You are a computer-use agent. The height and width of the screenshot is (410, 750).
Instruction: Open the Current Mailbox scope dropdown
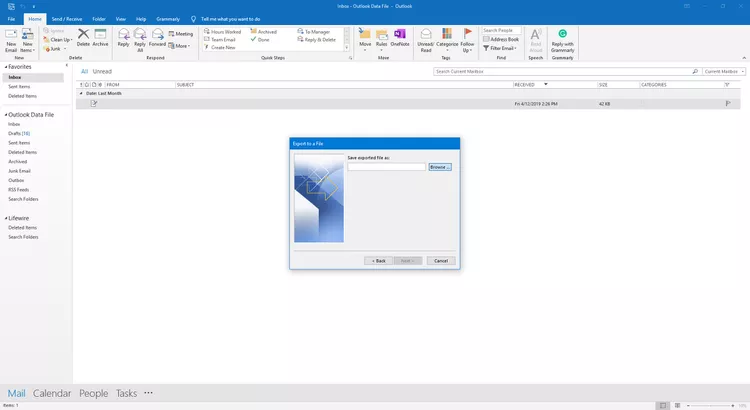coord(724,71)
